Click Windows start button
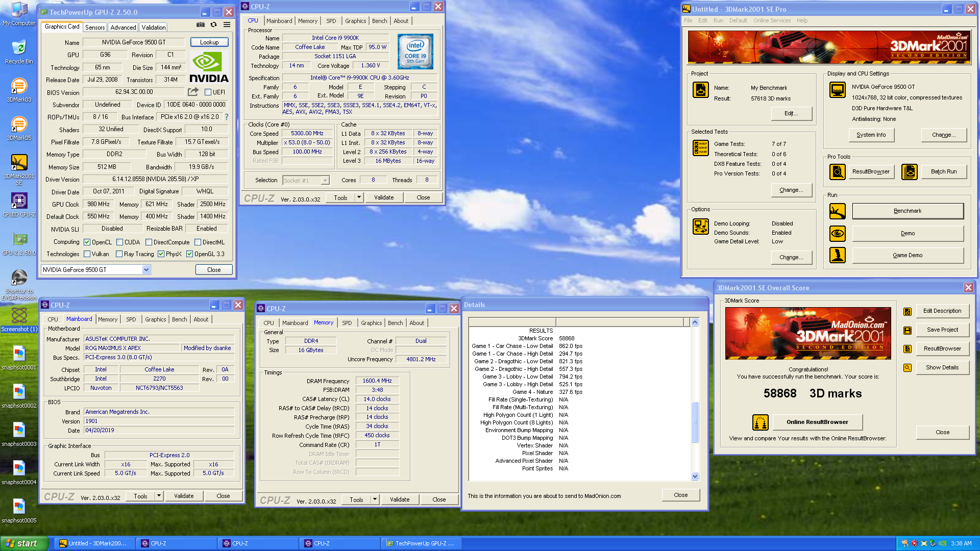Screen dimensions: 980x551 [x=24, y=543]
